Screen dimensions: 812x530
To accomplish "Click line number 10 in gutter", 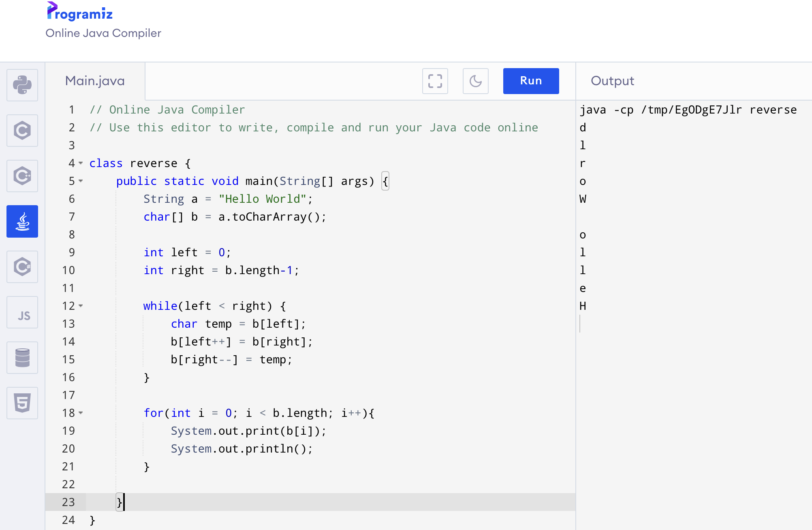I will 68,270.
